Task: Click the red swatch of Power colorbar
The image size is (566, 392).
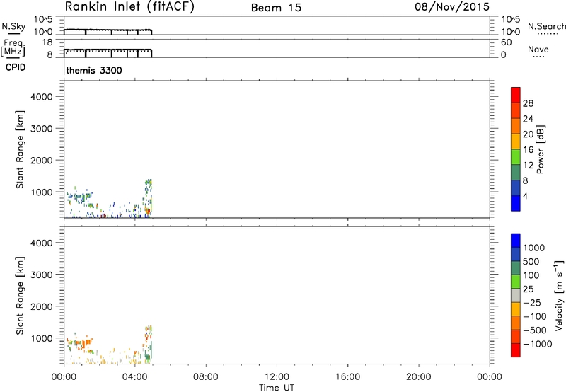Action: pyautogui.click(x=516, y=95)
